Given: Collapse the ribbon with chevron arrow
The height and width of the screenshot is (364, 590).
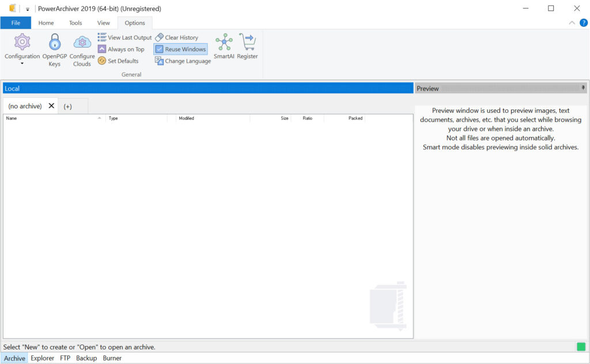Looking at the screenshot, I should pos(572,23).
